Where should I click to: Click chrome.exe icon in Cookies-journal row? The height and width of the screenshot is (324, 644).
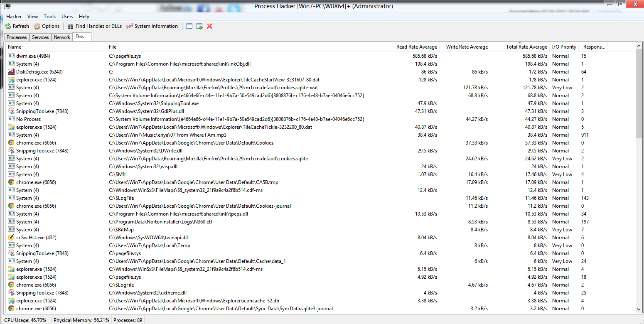(11, 206)
